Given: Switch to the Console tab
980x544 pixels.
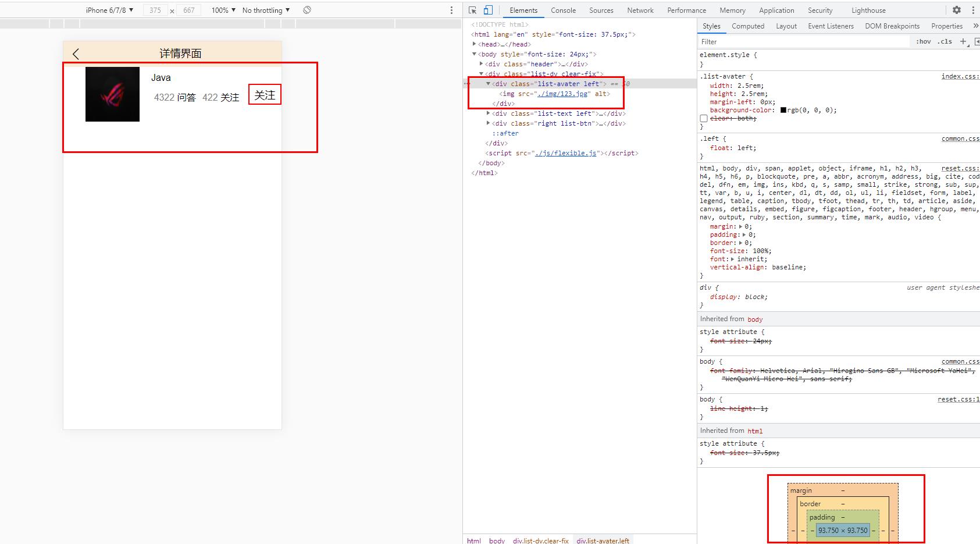Looking at the screenshot, I should [563, 10].
